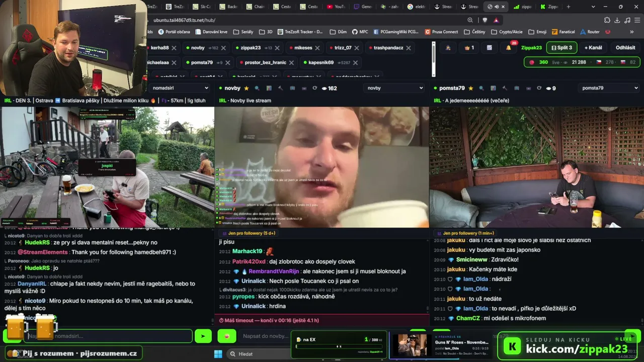Click the camera icon in novby panel header
Image resolution: width=644 pixels, height=362 pixels.
coord(292,88)
